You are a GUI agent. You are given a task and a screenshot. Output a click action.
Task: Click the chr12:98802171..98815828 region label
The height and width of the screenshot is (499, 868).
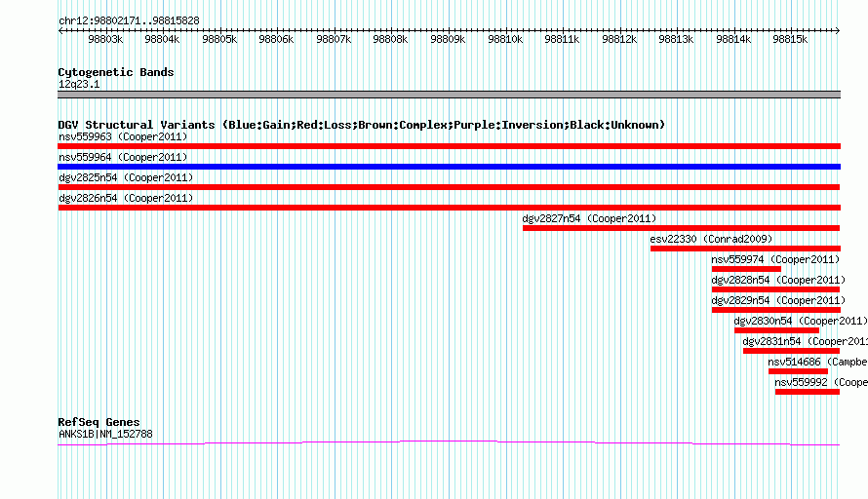(x=129, y=20)
